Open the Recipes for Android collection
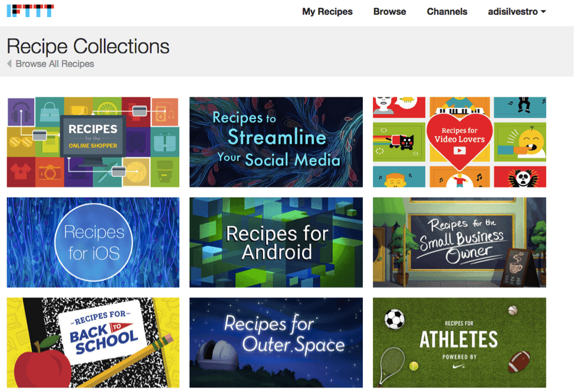This screenshot has height=392, width=574. [275, 242]
